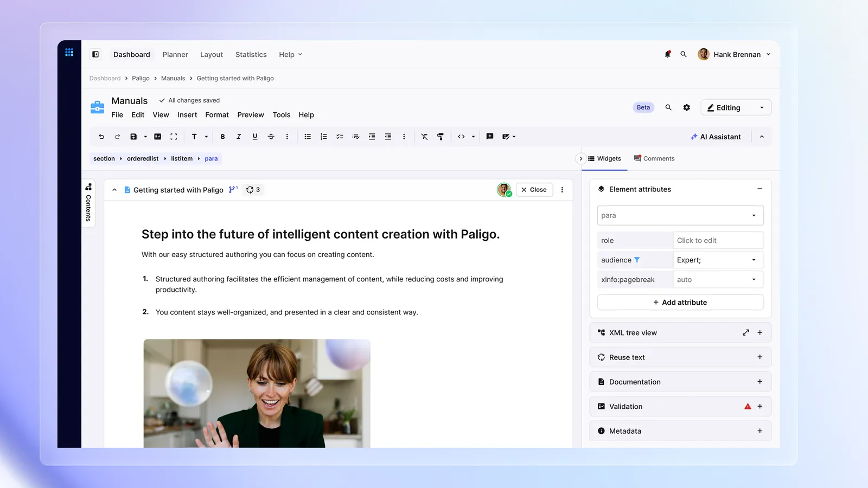Undo the last change
The image size is (868, 488).
point(101,137)
